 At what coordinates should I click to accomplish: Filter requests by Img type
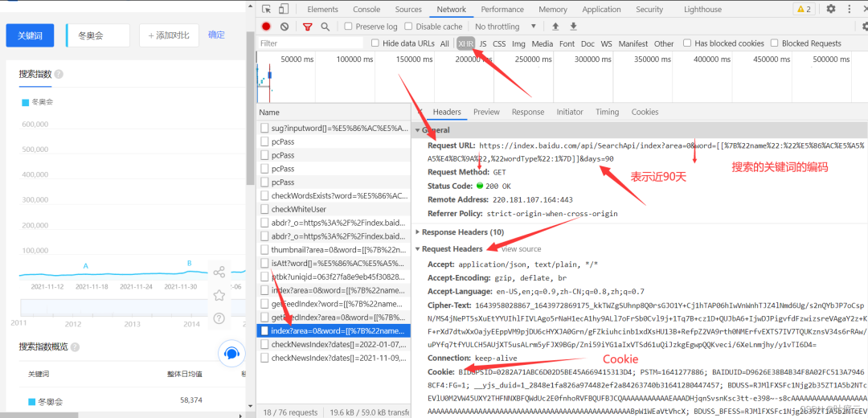point(518,43)
